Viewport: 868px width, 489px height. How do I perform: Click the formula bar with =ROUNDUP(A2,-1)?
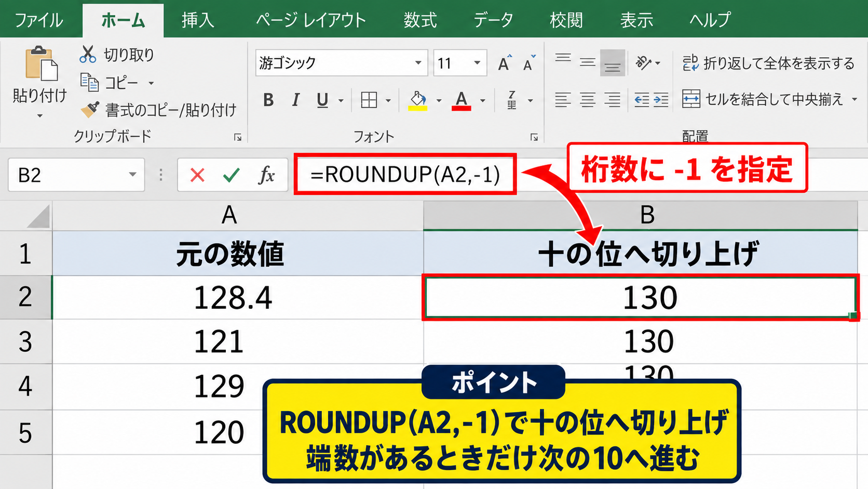click(405, 174)
